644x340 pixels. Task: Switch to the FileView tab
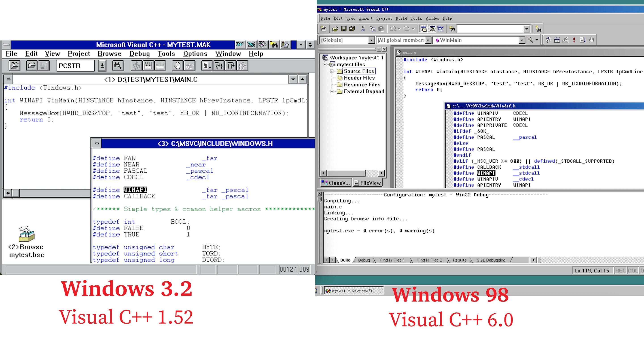click(367, 183)
